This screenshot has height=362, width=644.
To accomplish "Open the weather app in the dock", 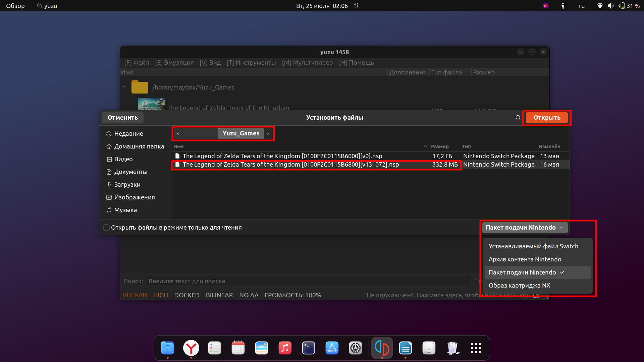I will click(x=262, y=348).
